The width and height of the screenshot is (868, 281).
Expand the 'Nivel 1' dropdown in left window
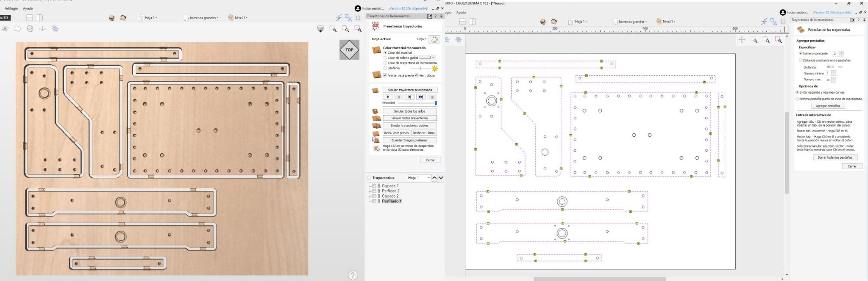pyautogui.click(x=238, y=18)
